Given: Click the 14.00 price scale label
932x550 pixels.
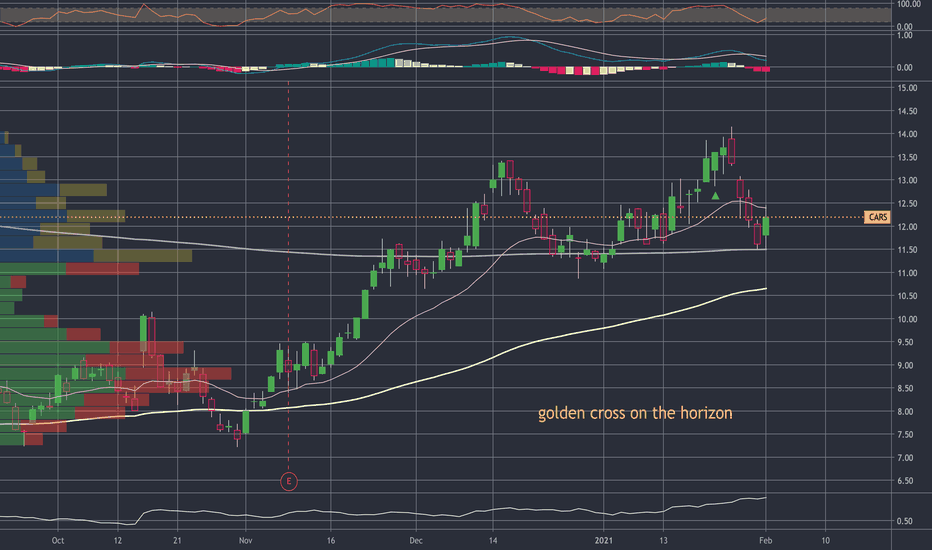Looking at the screenshot, I should click(x=907, y=134).
